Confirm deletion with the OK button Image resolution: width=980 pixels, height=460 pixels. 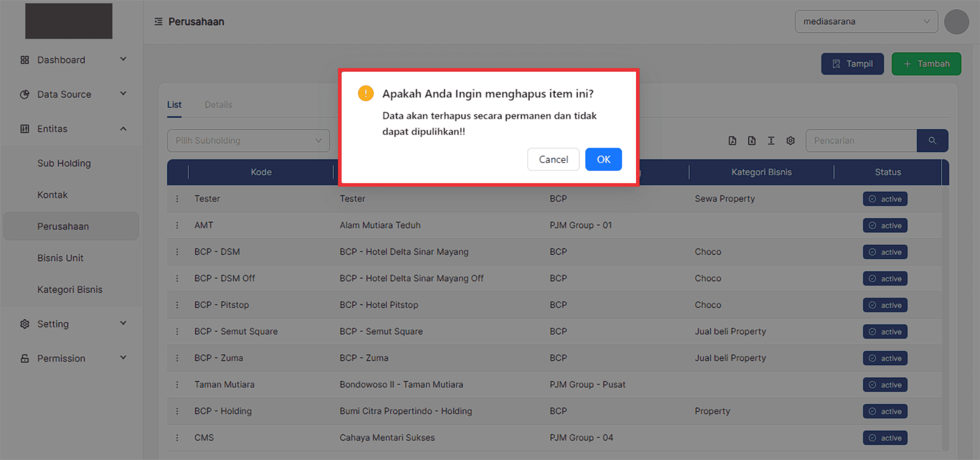click(x=603, y=159)
